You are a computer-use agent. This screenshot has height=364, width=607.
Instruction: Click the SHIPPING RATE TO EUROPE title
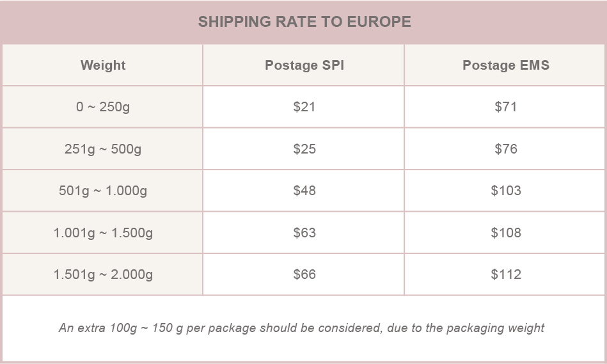[304, 22]
